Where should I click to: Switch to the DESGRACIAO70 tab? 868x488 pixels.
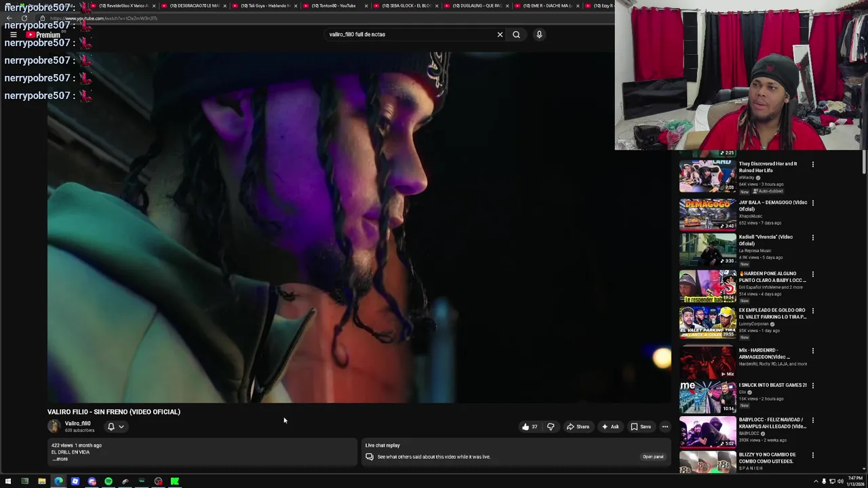[x=195, y=5]
